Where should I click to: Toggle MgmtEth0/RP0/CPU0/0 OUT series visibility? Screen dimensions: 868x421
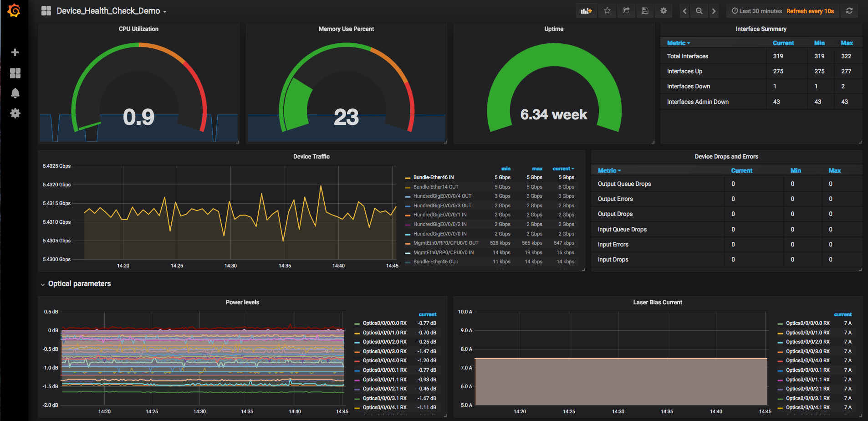(x=446, y=243)
